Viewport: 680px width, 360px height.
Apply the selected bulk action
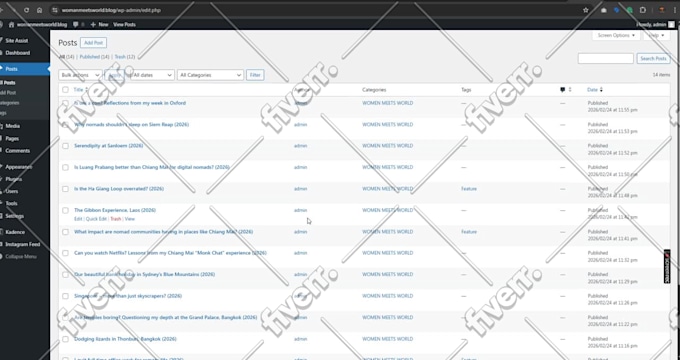coord(114,75)
